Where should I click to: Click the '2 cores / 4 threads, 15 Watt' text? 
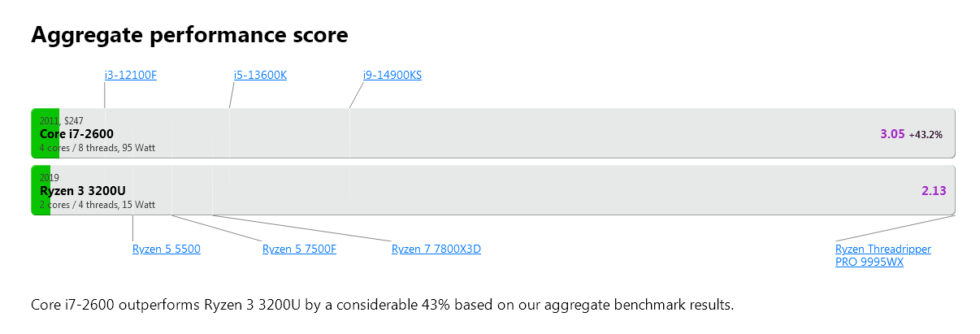pos(98,205)
